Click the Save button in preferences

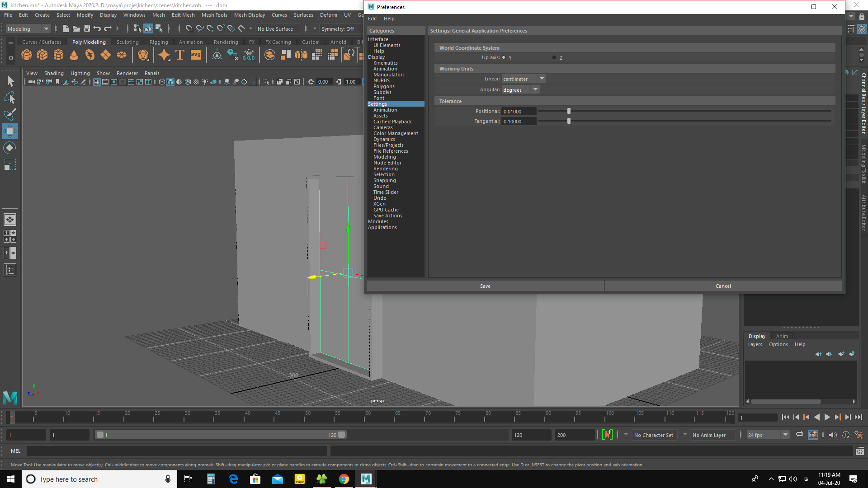pos(485,286)
